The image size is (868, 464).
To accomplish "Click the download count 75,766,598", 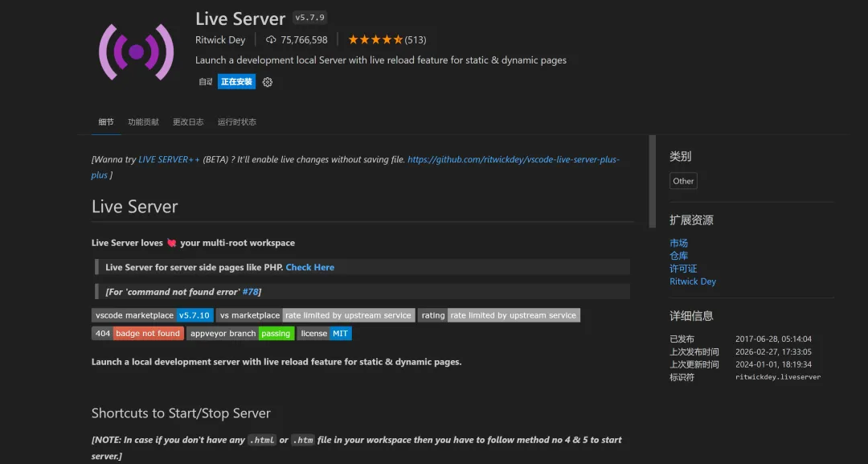I will [x=304, y=40].
